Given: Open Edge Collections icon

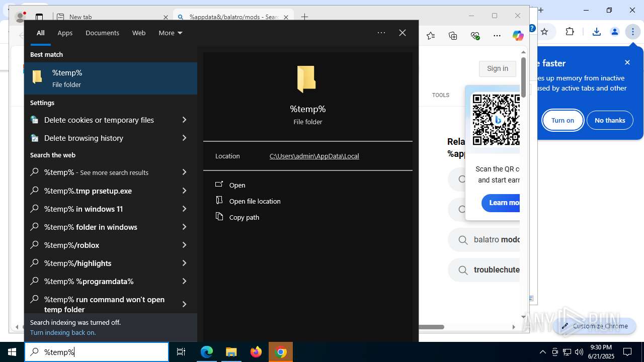Looking at the screenshot, I should point(453,35).
